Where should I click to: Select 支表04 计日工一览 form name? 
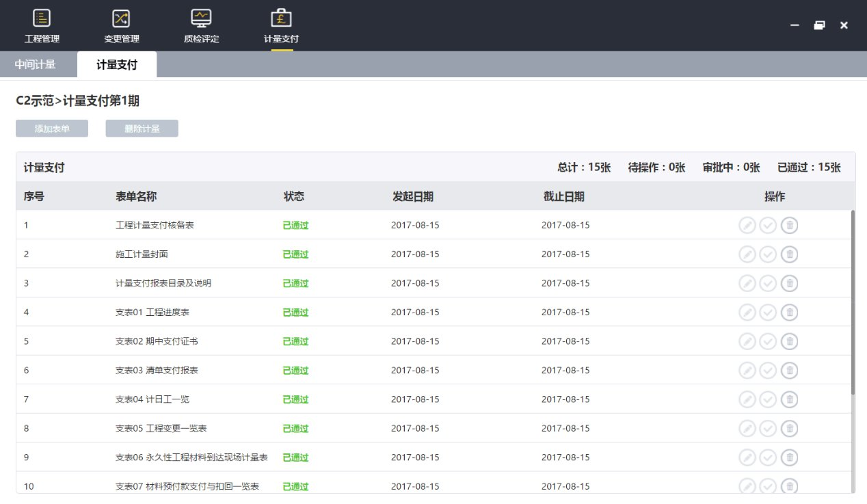click(152, 399)
